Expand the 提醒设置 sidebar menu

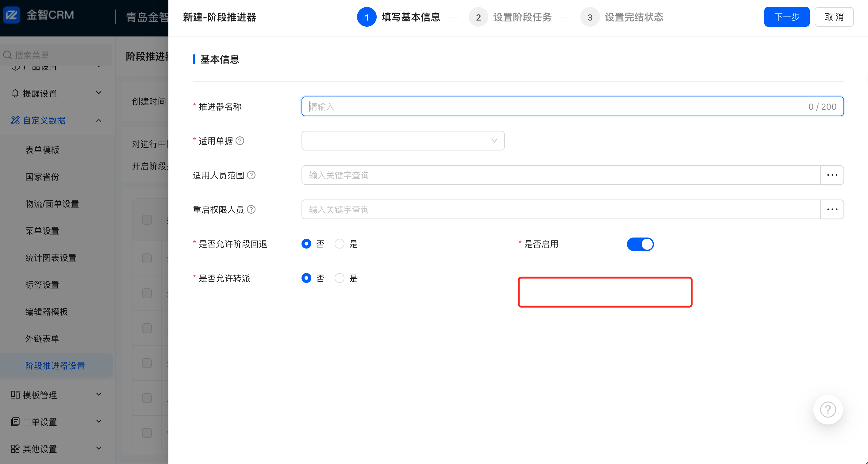coord(56,93)
